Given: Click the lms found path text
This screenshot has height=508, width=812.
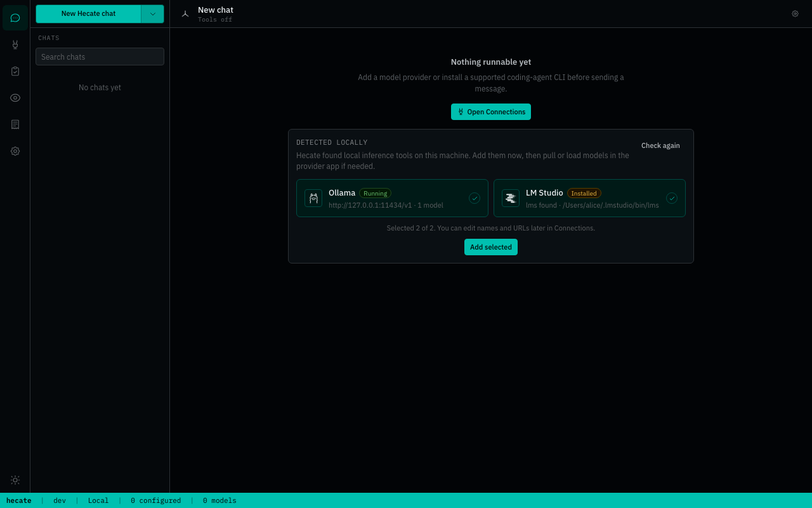Looking at the screenshot, I should pos(593,205).
